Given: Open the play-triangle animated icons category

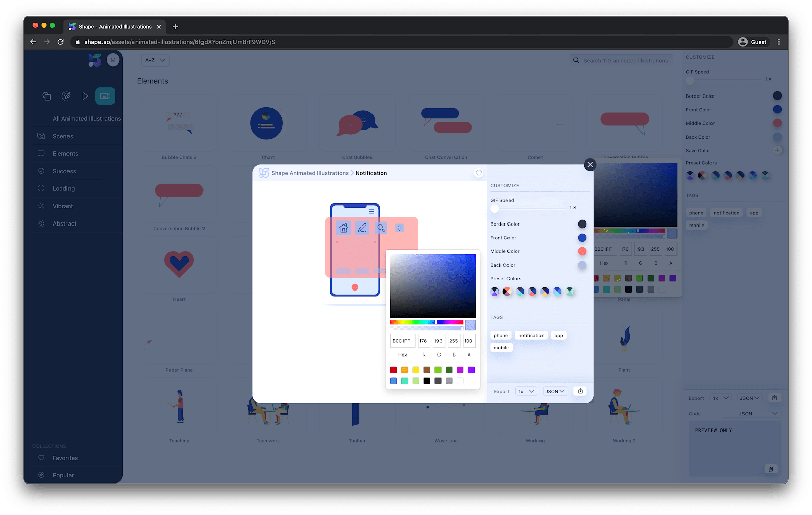Looking at the screenshot, I should pos(85,96).
